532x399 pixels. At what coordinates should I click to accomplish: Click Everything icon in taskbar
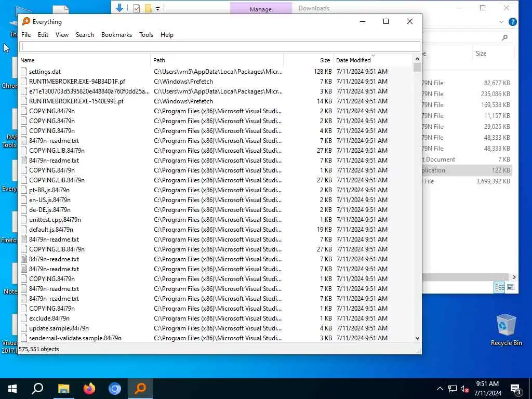click(x=140, y=389)
